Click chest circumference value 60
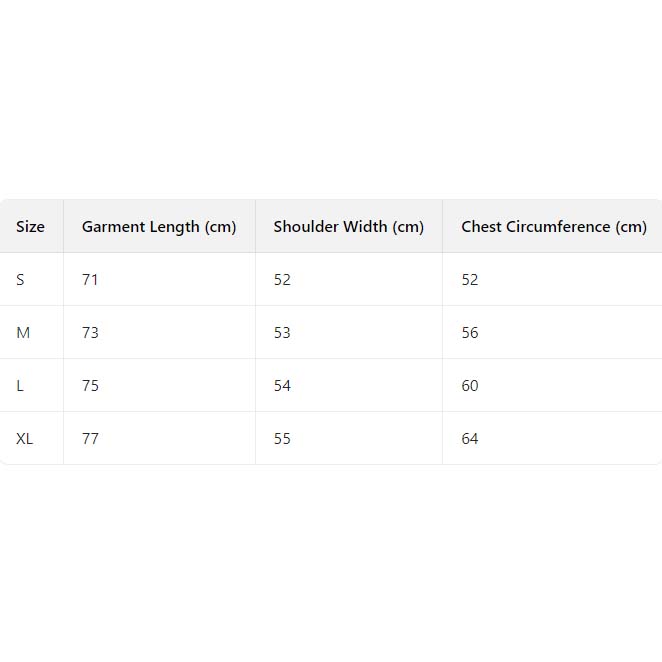 (470, 386)
